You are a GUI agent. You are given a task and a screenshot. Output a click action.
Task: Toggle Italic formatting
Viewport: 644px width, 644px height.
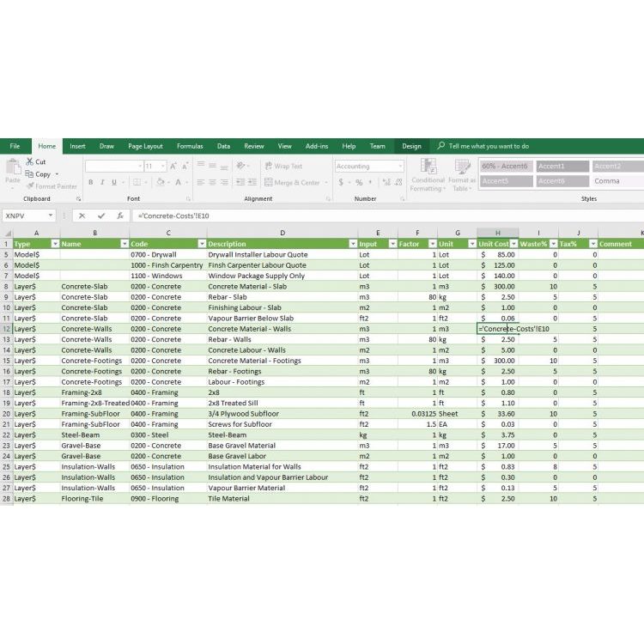[x=102, y=182]
